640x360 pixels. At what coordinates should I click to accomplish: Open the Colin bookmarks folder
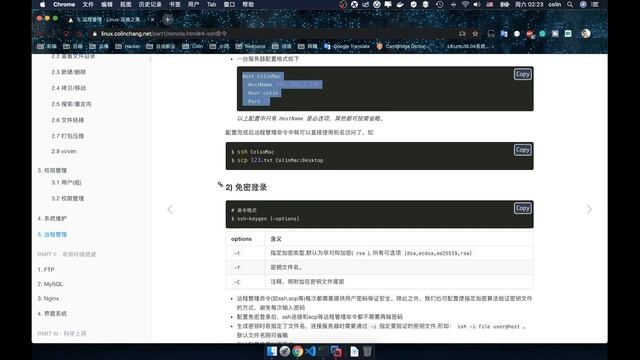(x=193, y=47)
